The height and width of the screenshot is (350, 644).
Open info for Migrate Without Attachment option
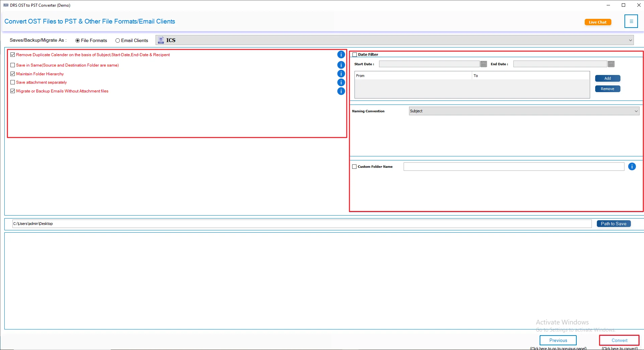click(x=341, y=91)
